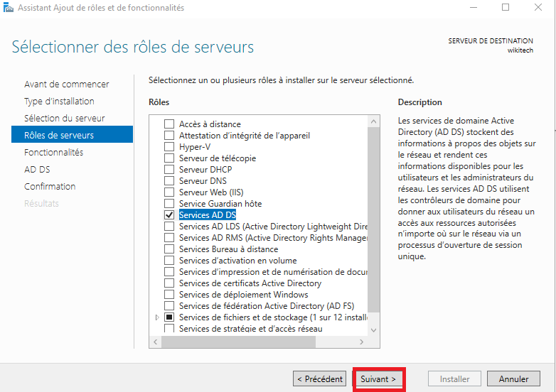Enable the Hyper-V role checkbox

click(169, 147)
